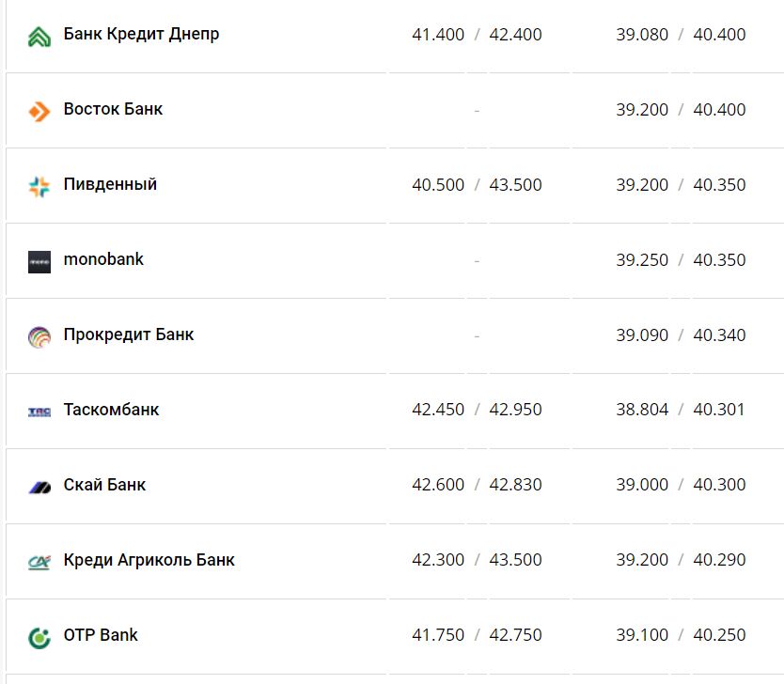Click the Креди Агриколь Банк logo
Viewport: 784px width, 684px height.
pyautogui.click(x=39, y=562)
